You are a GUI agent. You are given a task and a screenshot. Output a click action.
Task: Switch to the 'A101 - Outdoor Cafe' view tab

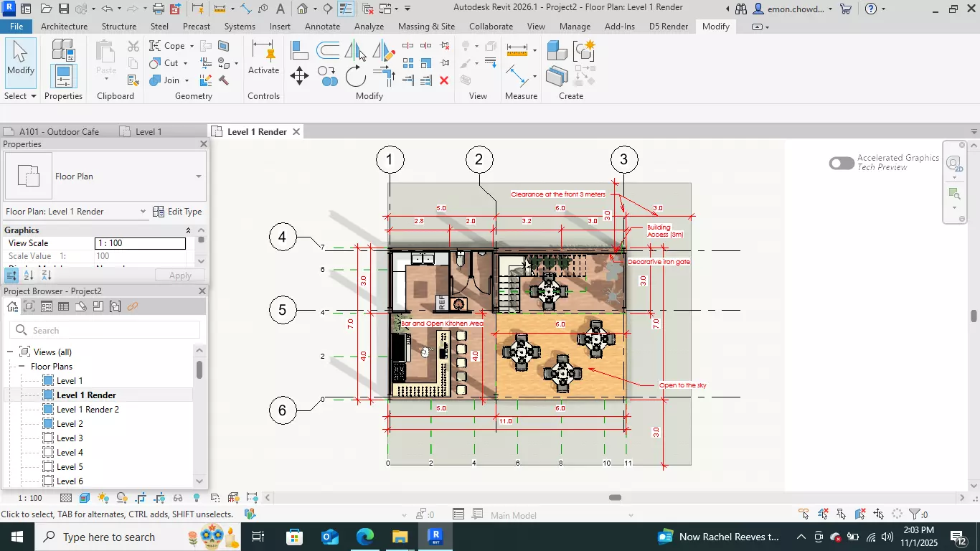pos(59,132)
